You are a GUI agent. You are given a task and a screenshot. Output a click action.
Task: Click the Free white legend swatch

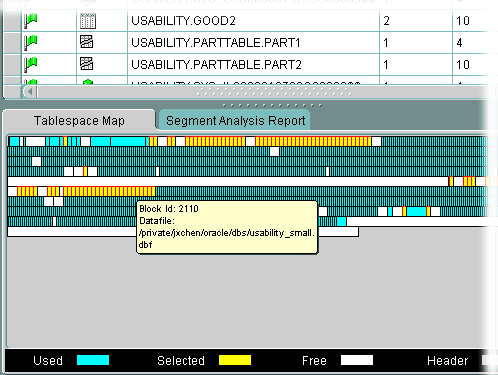click(357, 360)
